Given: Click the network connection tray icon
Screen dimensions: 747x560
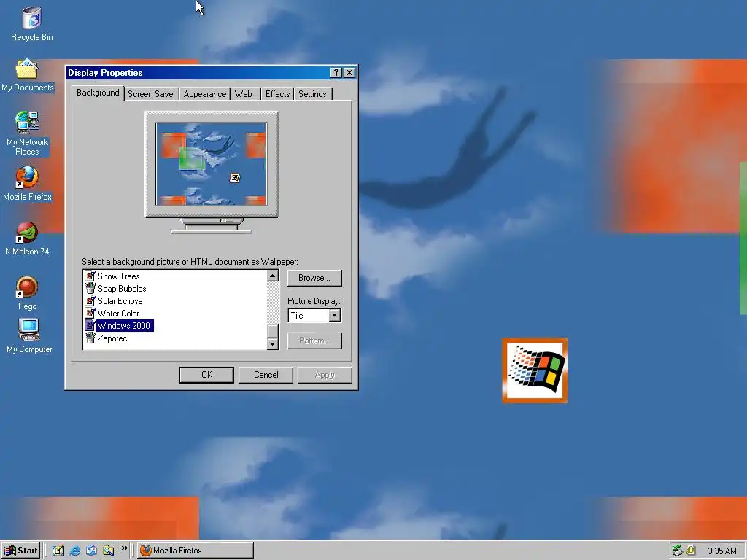Looking at the screenshot, I should click(x=678, y=551).
